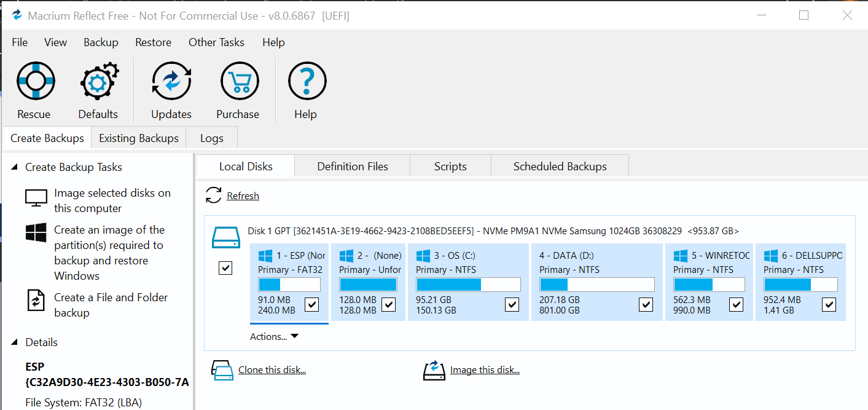Click the Refresh link
The height and width of the screenshot is (410, 868).
[243, 196]
